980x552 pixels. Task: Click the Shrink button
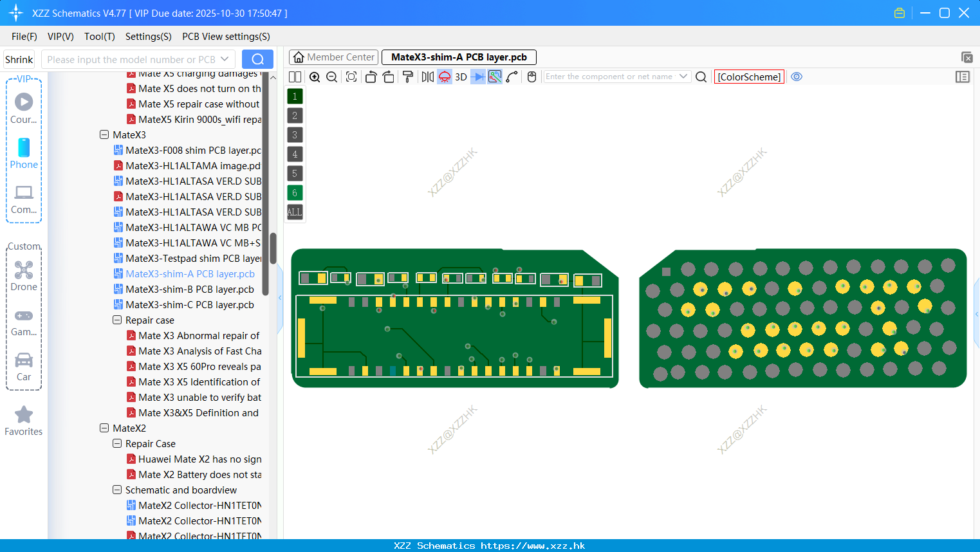pyautogui.click(x=19, y=59)
